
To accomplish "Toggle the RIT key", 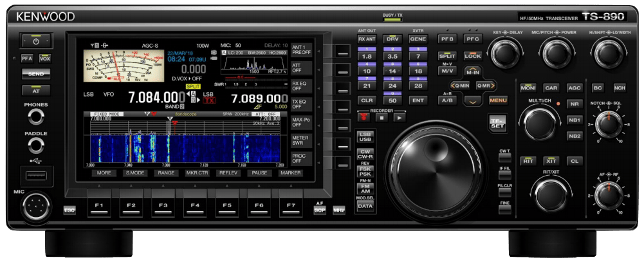I will coord(528,161).
